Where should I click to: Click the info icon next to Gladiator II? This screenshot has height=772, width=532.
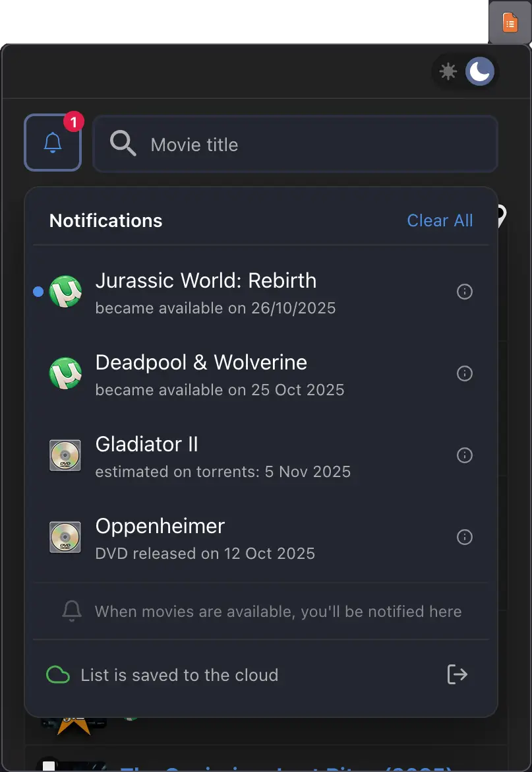pyautogui.click(x=465, y=455)
